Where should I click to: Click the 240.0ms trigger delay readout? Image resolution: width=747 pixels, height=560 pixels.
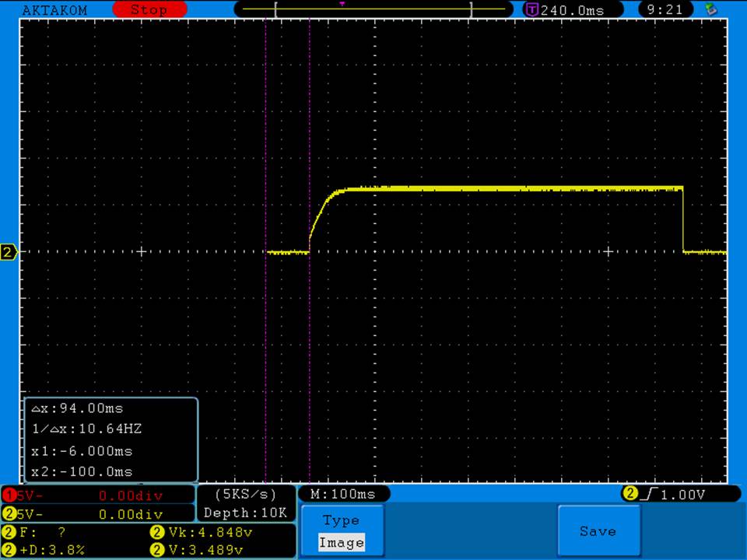click(x=572, y=10)
